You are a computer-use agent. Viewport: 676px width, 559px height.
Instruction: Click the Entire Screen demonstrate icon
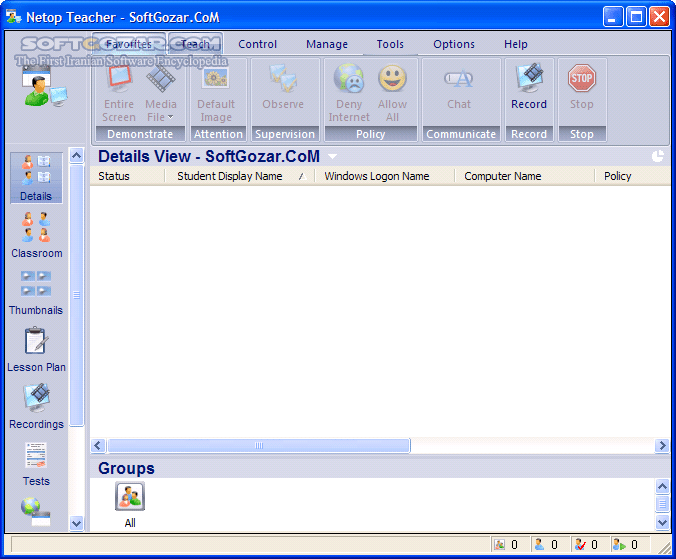click(x=119, y=79)
